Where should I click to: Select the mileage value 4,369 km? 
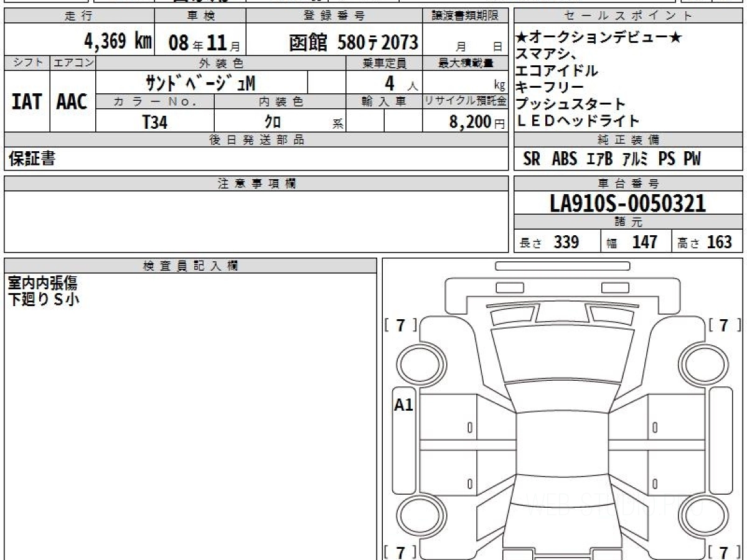pos(118,42)
